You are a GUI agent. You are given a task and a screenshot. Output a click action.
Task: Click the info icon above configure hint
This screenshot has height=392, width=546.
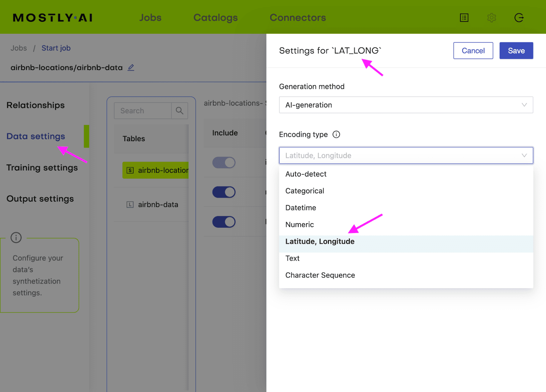point(16,238)
